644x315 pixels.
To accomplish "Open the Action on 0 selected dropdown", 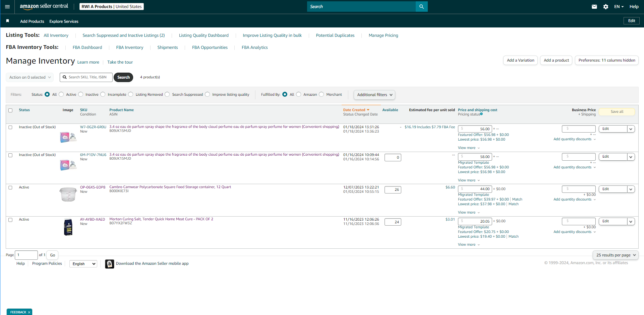I will (x=30, y=77).
